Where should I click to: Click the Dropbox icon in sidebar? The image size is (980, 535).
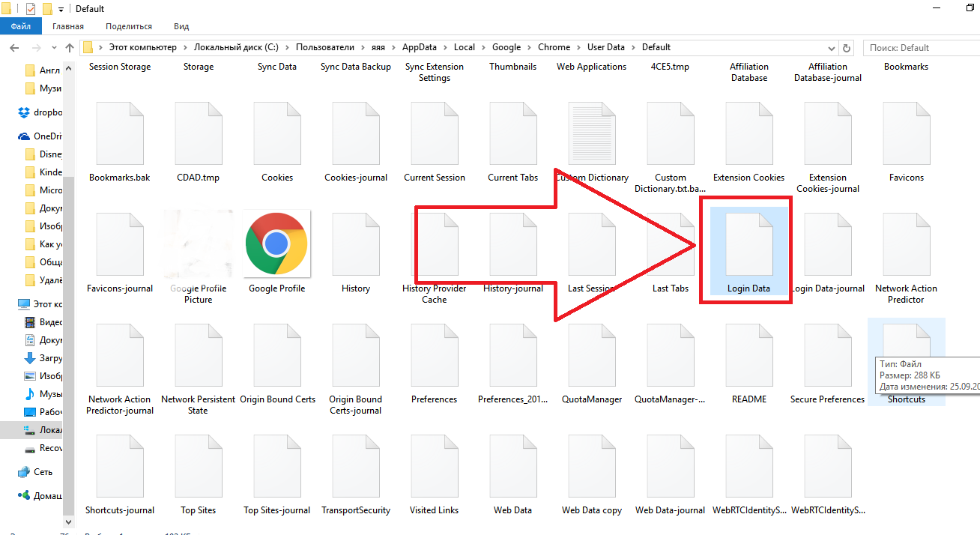(x=24, y=112)
